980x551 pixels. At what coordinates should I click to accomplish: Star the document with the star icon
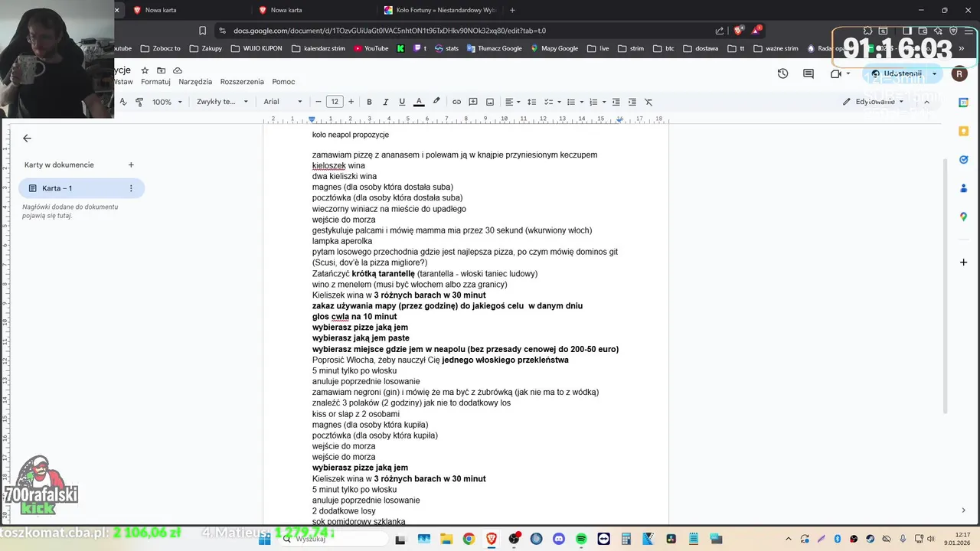(145, 70)
